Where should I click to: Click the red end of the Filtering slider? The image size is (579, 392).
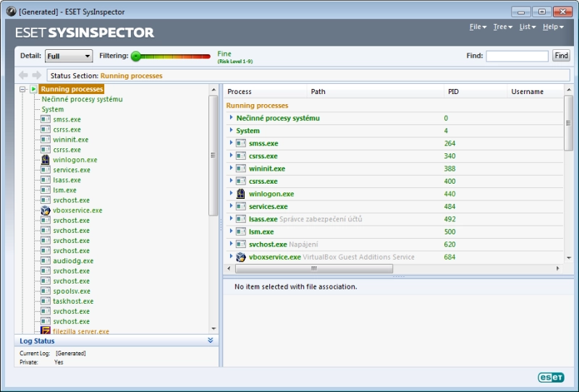tap(206, 56)
